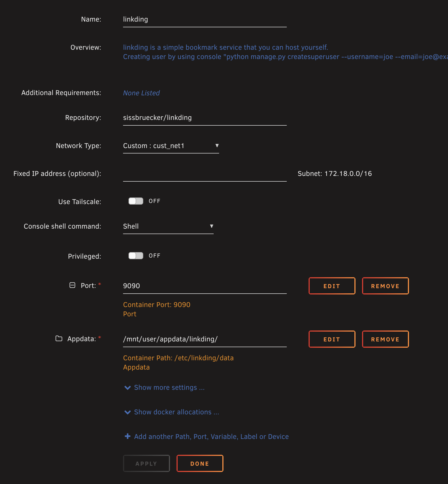Click Edit button for the Appdata path
Viewport: 448px width, 484px height.
tap(332, 339)
